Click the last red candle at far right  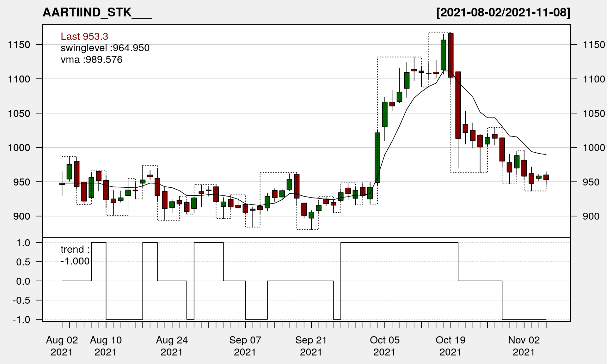pos(546,177)
